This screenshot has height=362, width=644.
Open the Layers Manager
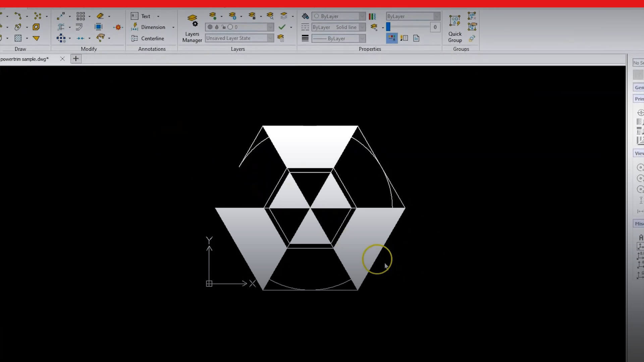click(x=192, y=28)
